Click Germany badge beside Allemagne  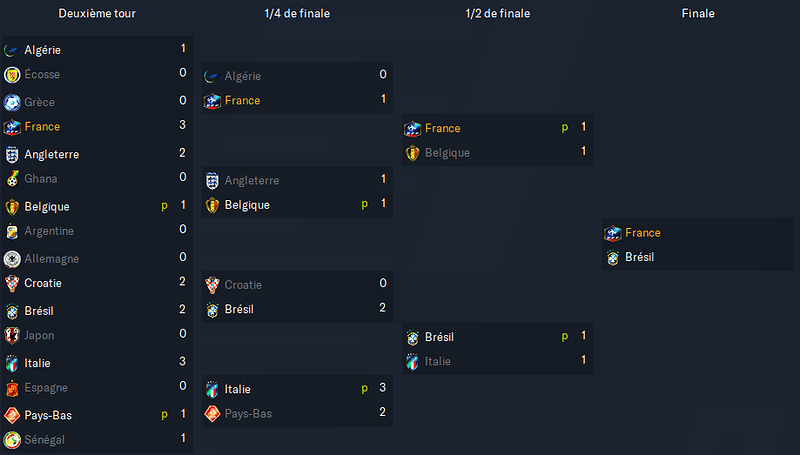12,259
